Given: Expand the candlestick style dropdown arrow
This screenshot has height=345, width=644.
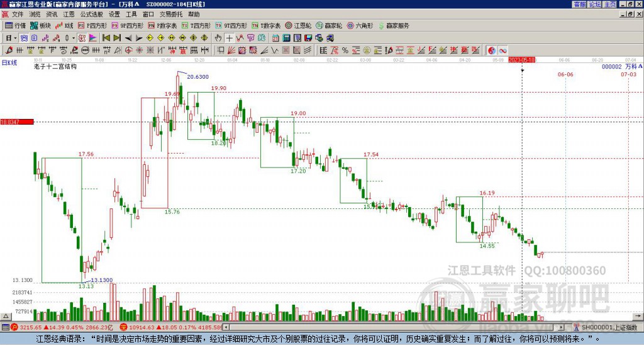Looking at the screenshot, I should (74, 38).
